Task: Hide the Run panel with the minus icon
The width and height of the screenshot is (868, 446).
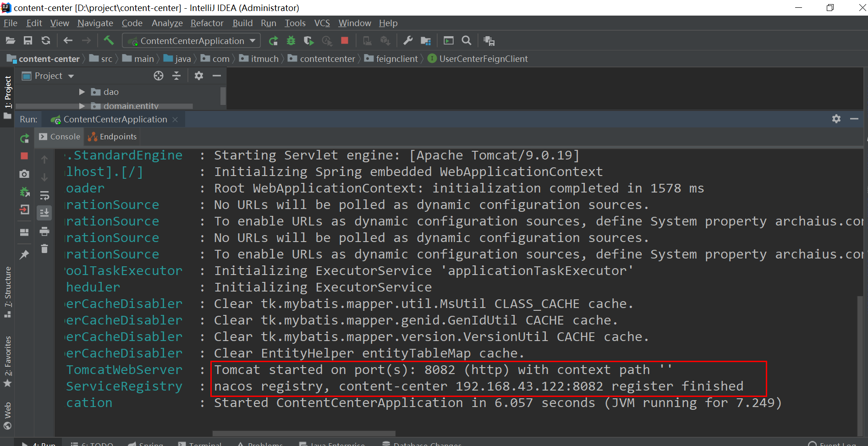Action: pos(854,119)
